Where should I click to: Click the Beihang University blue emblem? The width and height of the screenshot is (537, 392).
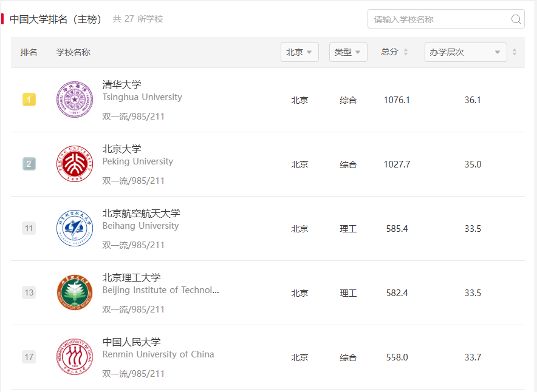point(74,228)
